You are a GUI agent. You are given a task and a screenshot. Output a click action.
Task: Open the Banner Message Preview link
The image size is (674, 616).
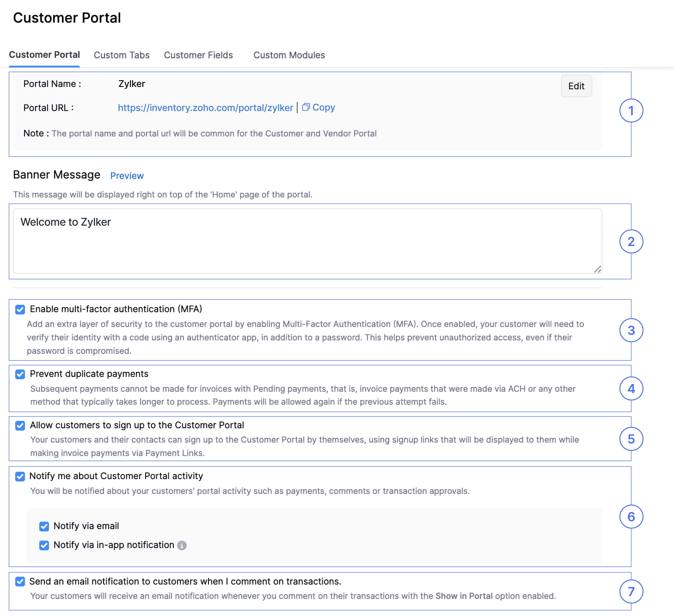127,176
